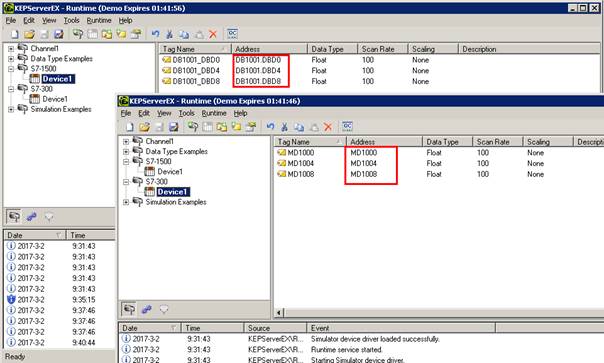Expand Data Type Examples in back window tree
This screenshot has width=604, height=363.
(x=11, y=59)
